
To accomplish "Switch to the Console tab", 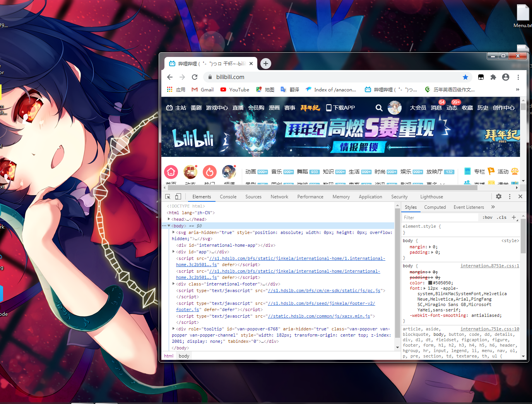I will click(x=228, y=197).
